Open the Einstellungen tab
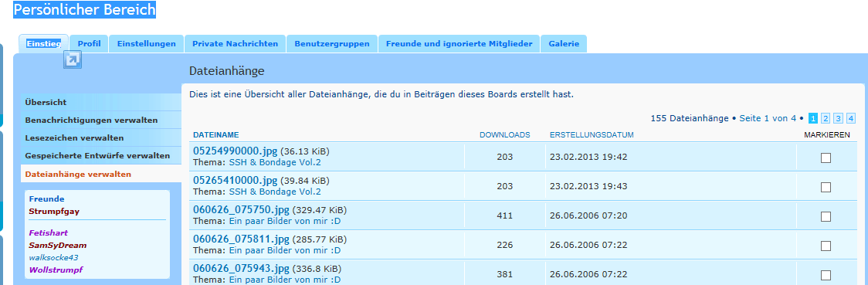868x285 pixels. 146,44
